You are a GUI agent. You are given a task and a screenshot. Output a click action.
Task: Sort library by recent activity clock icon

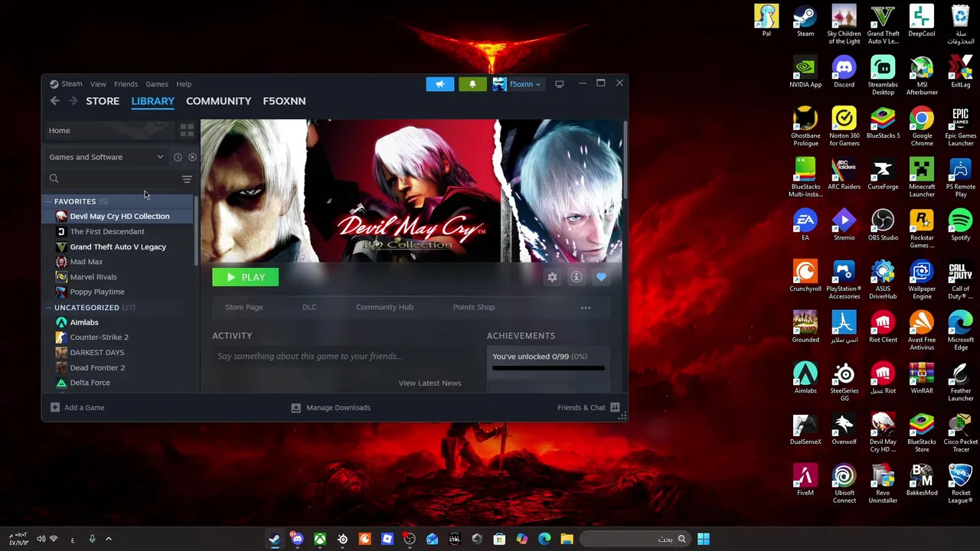coord(178,157)
